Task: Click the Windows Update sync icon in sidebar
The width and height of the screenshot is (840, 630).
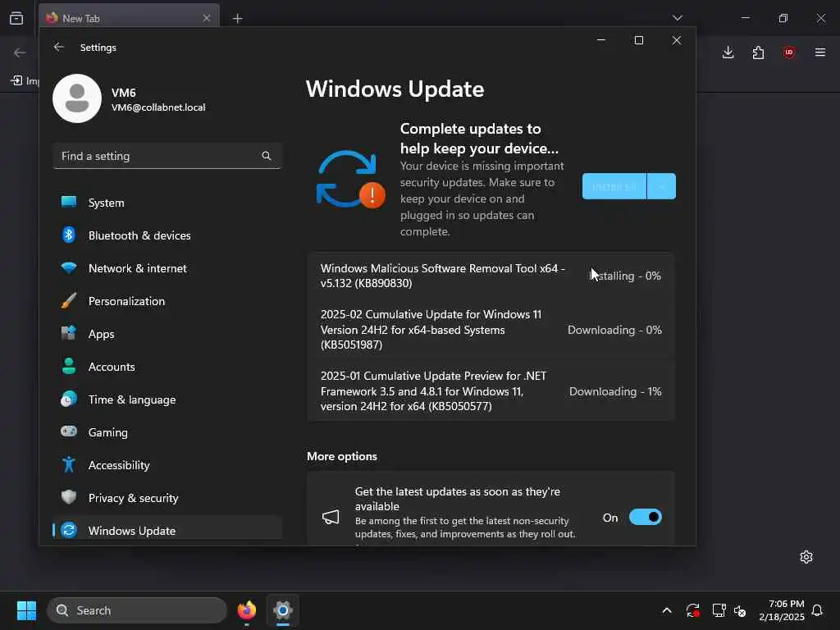Action: [x=69, y=530]
